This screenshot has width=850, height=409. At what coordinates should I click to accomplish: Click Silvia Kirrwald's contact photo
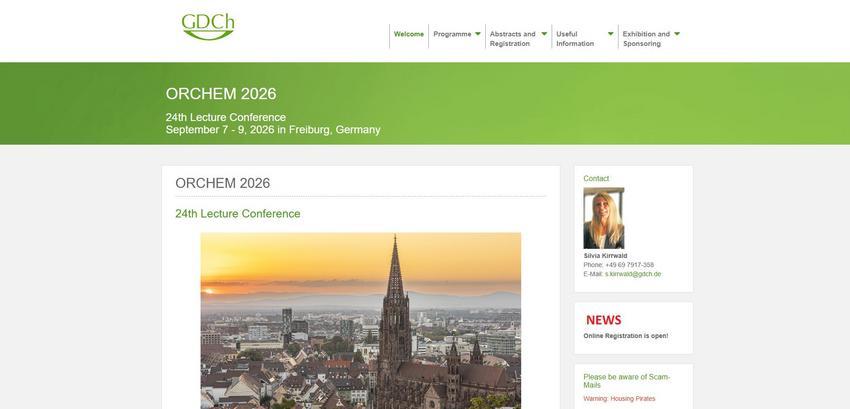pos(603,218)
